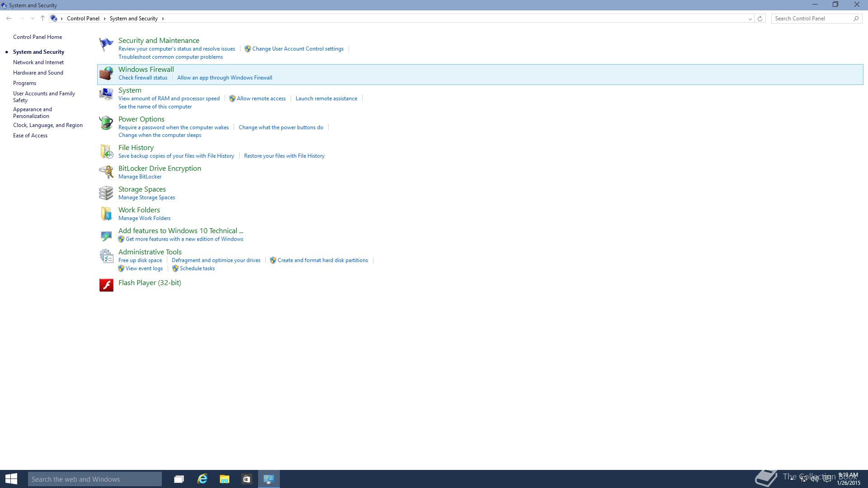868x488 pixels.
Task: Click Manage BitLocker link
Action: pyautogui.click(x=140, y=177)
